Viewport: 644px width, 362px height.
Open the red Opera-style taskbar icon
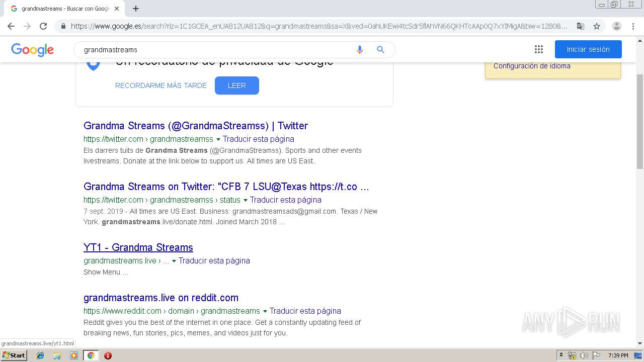[108, 355]
